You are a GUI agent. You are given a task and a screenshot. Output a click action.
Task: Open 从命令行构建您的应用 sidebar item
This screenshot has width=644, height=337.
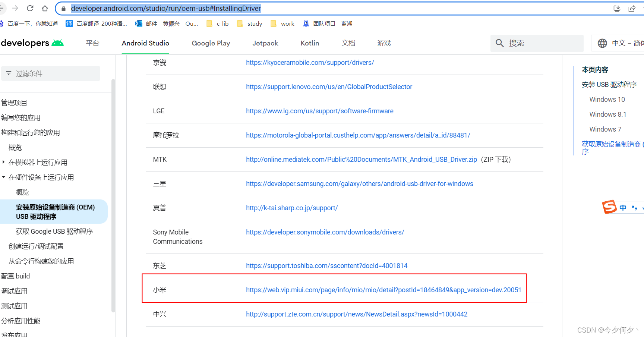point(41,261)
